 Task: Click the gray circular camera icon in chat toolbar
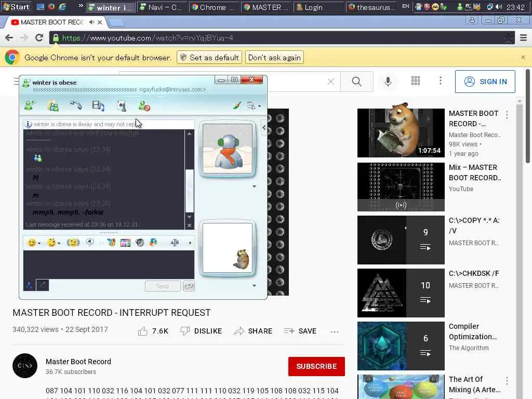coord(139,243)
